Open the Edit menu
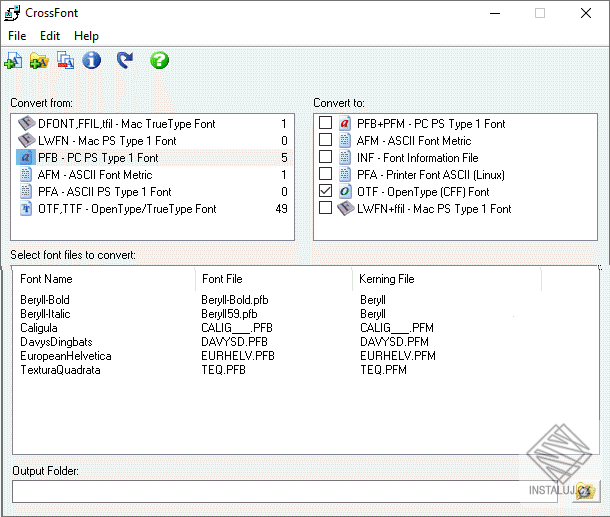 pos(50,36)
